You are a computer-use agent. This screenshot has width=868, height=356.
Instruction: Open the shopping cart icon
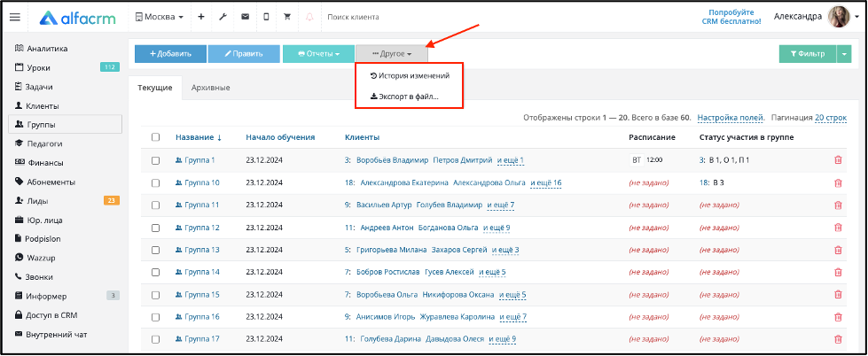[287, 17]
